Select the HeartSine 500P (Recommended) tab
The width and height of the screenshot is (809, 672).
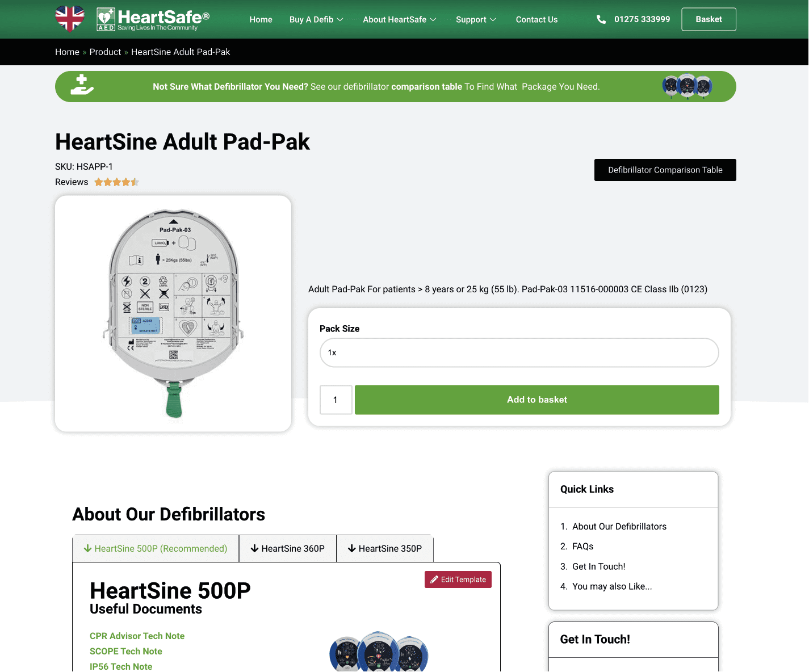pyautogui.click(x=156, y=548)
